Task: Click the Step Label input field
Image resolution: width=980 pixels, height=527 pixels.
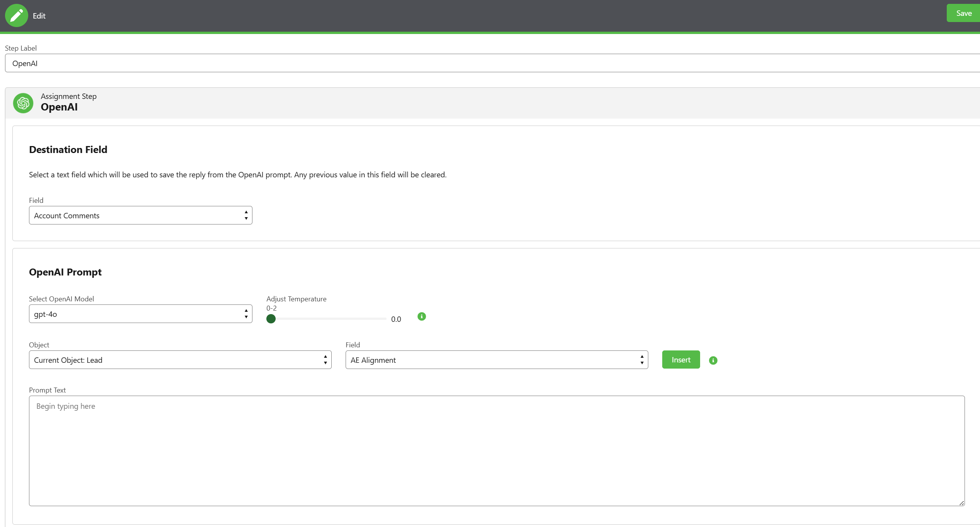Action: [492, 63]
